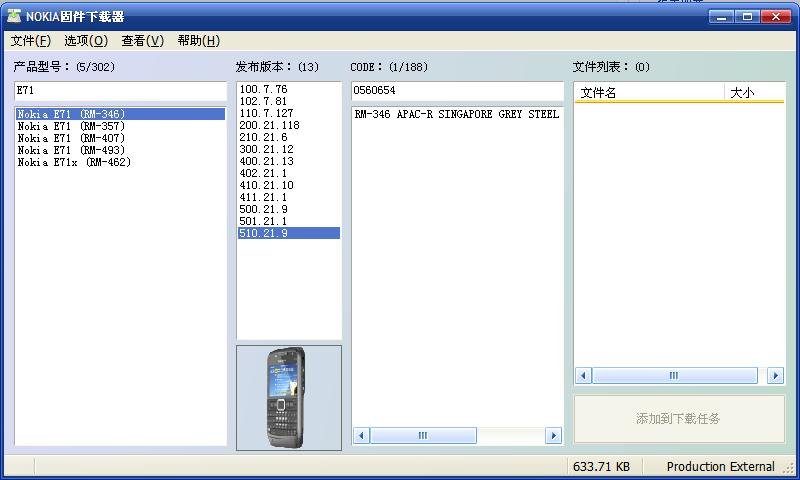This screenshot has height=480, width=800.
Task: Select Nokia E71 (RM-493) in product list
Action: click(x=120, y=150)
